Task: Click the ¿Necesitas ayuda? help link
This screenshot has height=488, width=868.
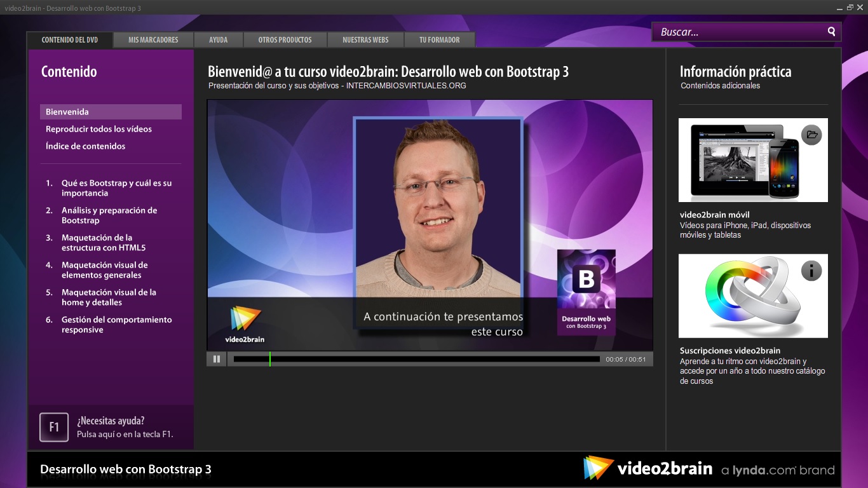Action: [x=125, y=427]
